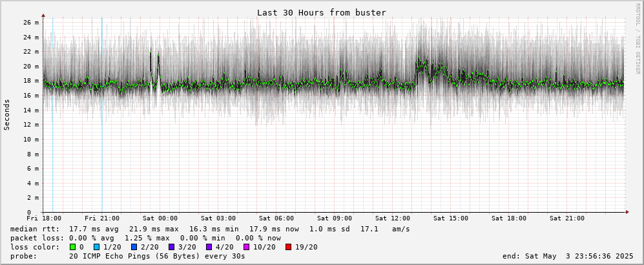Click the violet 4/20 loss swatch
The width and height of the screenshot is (644, 265).
click(209, 248)
